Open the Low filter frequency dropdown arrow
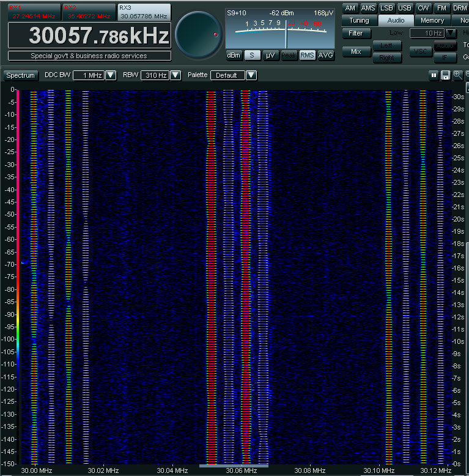 pos(451,33)
